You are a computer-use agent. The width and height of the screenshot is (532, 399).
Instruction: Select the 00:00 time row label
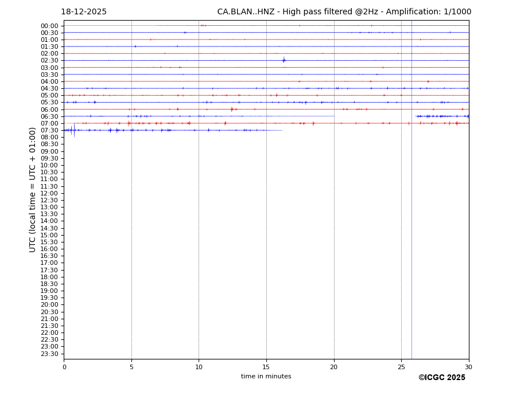[49, 26]
